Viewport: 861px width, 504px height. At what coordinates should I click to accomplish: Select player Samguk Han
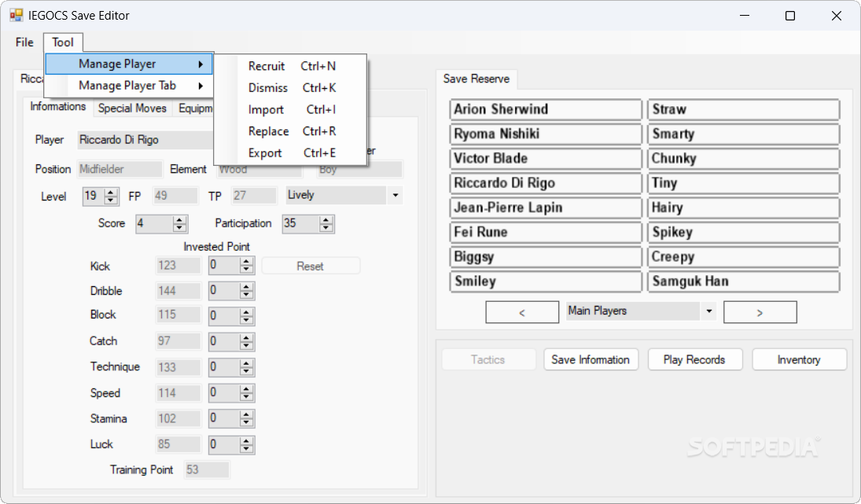744,281
